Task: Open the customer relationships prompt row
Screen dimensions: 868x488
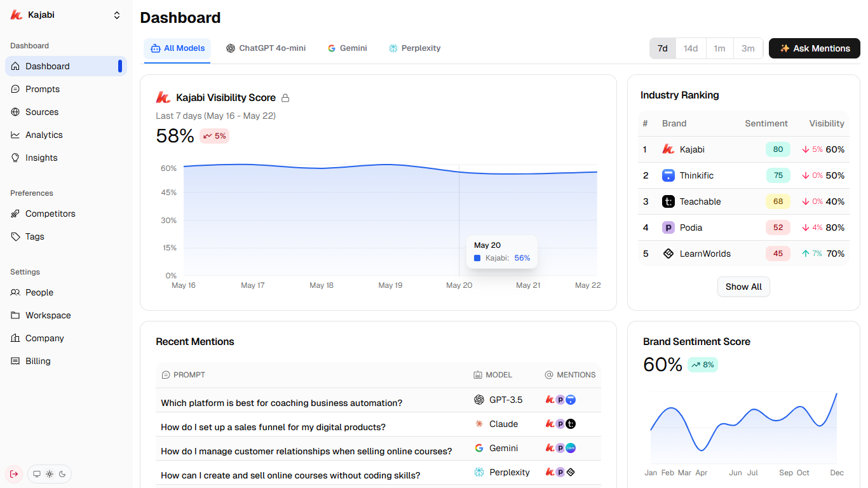Action: [x=378, y=449]
